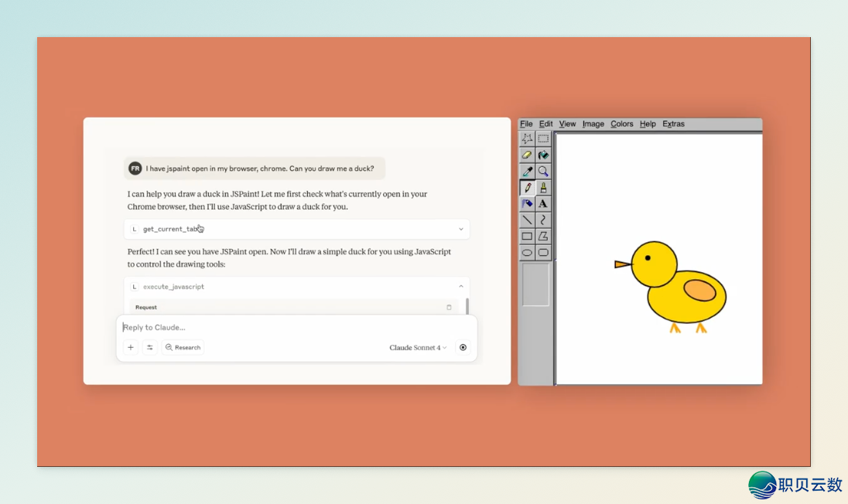Expand the get_current_tab tool call chevron
This screenshot has width=848, height=504.
[x=461, y=229]
